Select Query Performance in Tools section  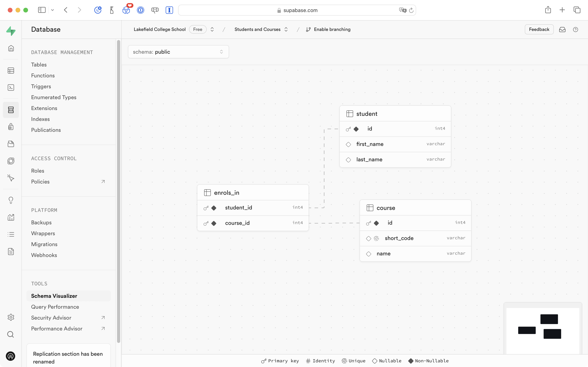point(55,307)
